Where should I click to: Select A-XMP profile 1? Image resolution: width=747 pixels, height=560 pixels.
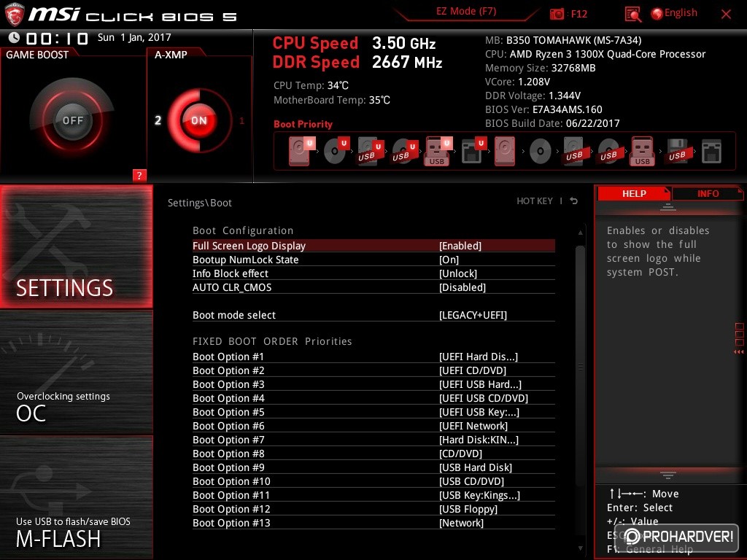(241, 120)
